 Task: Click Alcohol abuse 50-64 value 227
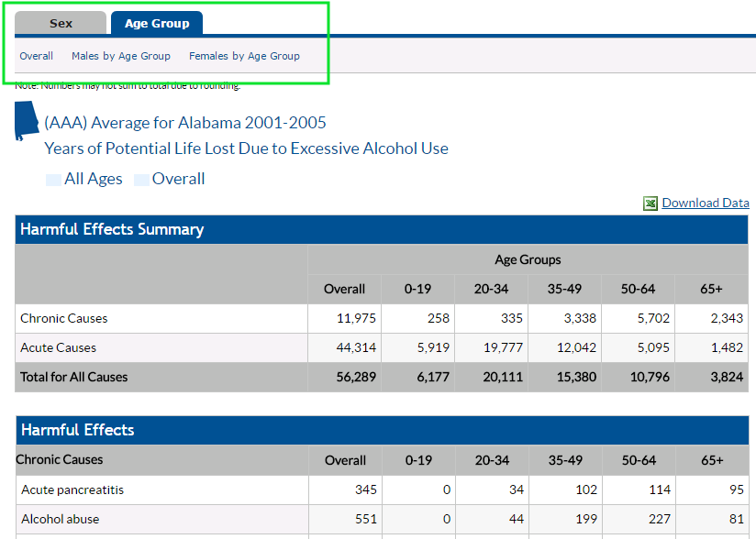tap(660, 519)
